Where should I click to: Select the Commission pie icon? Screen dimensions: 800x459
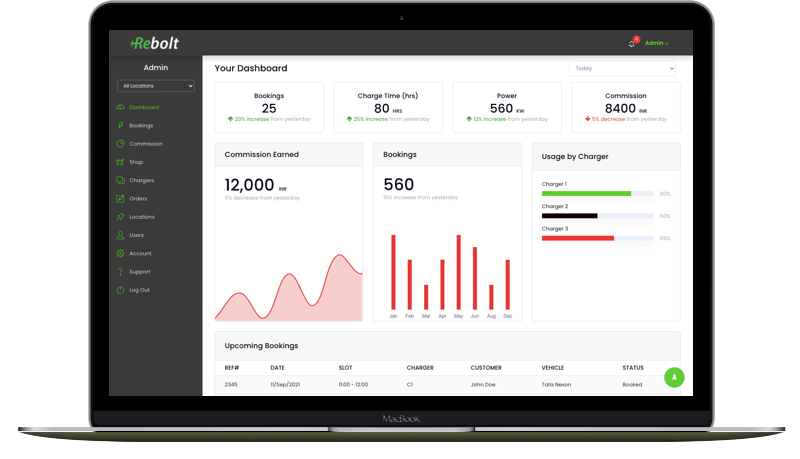coord(120,144)
